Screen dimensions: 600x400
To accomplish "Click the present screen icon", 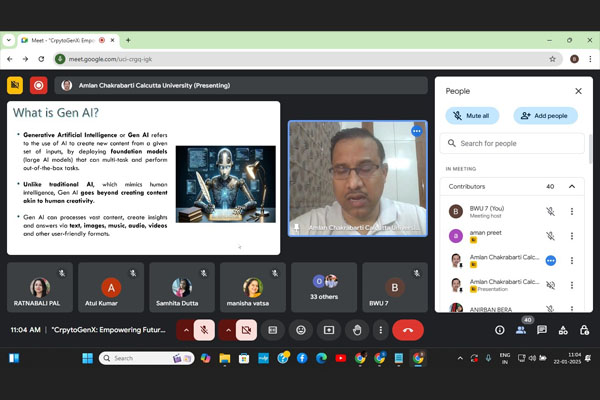I will 329,329.
